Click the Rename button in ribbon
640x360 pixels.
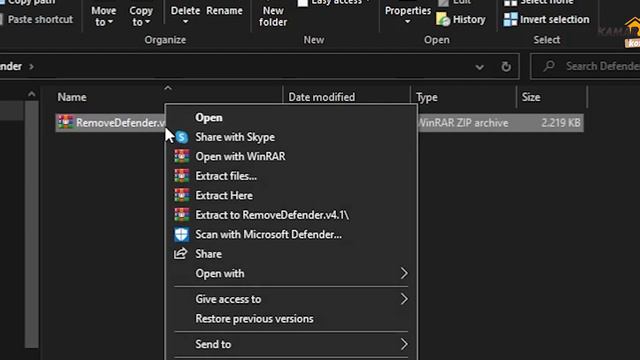(x=224, y=11)
